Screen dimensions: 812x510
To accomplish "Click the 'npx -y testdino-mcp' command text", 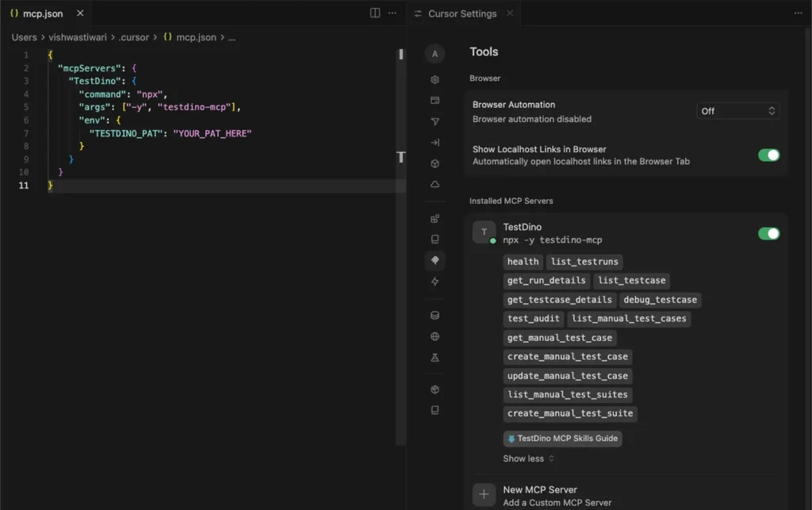I will [552, 240].
